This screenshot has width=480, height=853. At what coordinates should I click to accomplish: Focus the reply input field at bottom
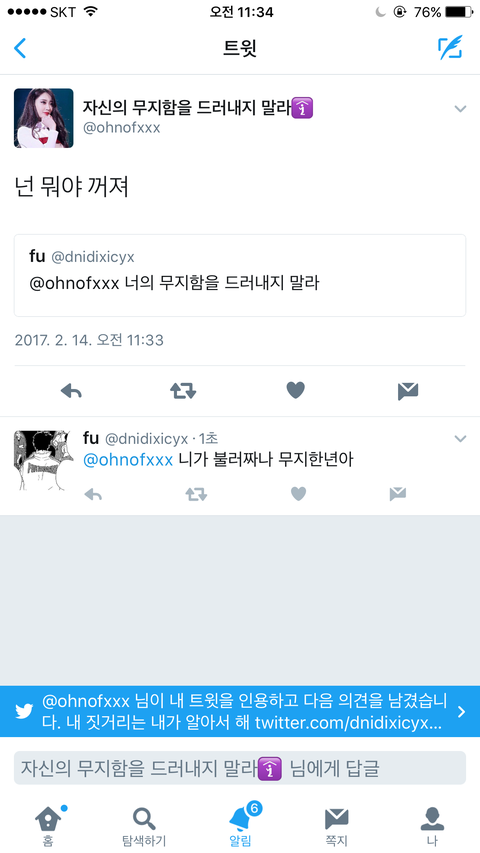[x=240, y=768]
